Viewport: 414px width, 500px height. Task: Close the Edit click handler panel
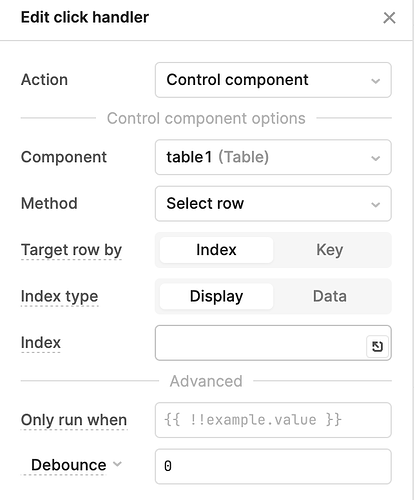[x=389, y=18]
